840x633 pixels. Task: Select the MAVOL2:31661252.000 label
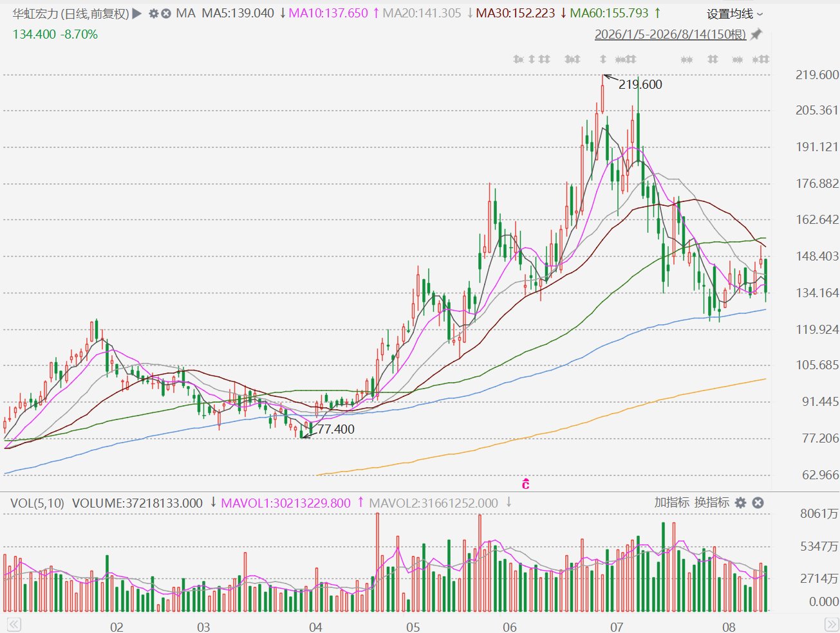coord(433,503)
